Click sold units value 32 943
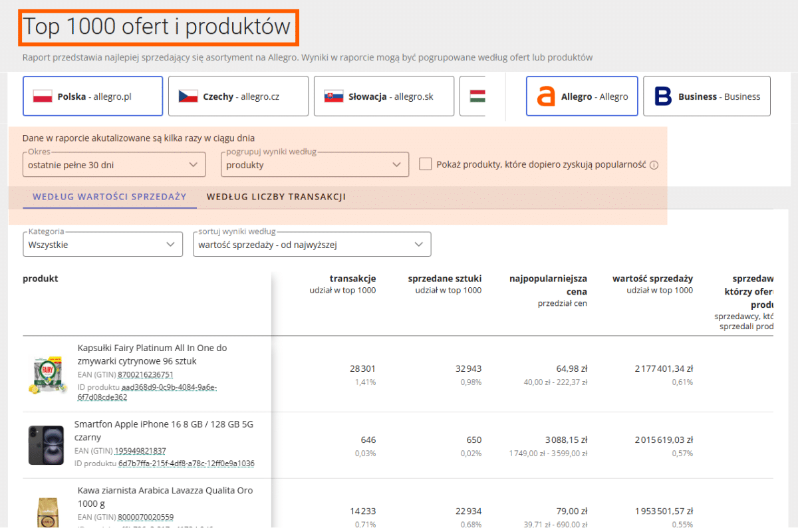 pyautogui.click(x=467, y=368)
